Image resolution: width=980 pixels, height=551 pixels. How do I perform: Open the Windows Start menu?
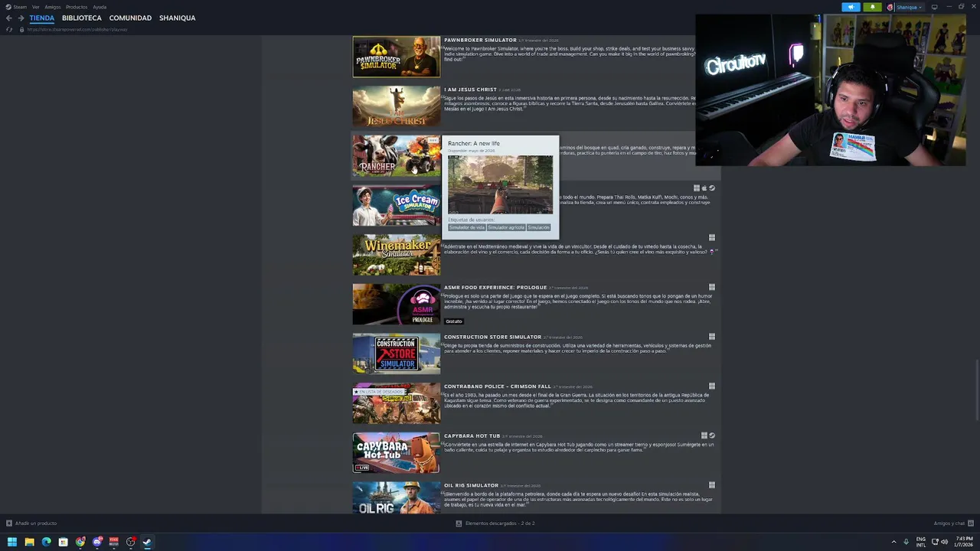12,542
